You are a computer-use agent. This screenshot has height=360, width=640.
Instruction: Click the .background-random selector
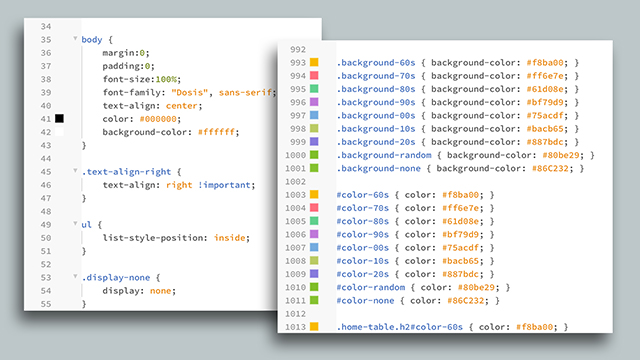(384, 155)
